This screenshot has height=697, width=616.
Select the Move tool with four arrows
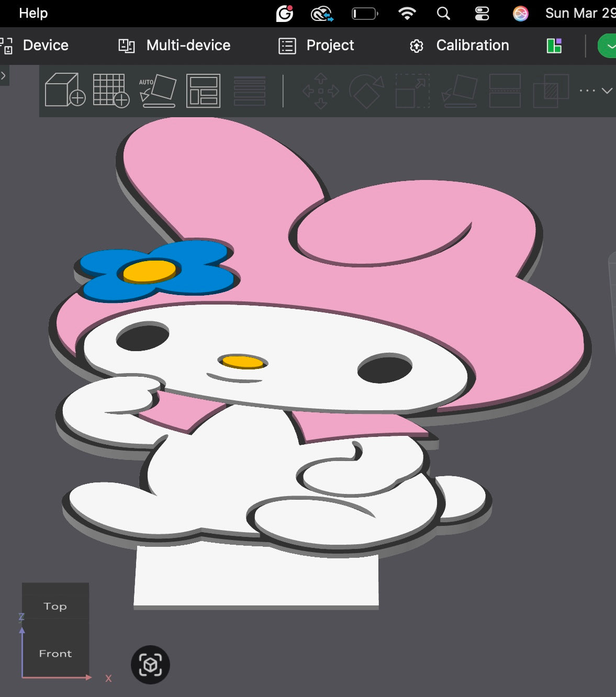coord(321,91)
